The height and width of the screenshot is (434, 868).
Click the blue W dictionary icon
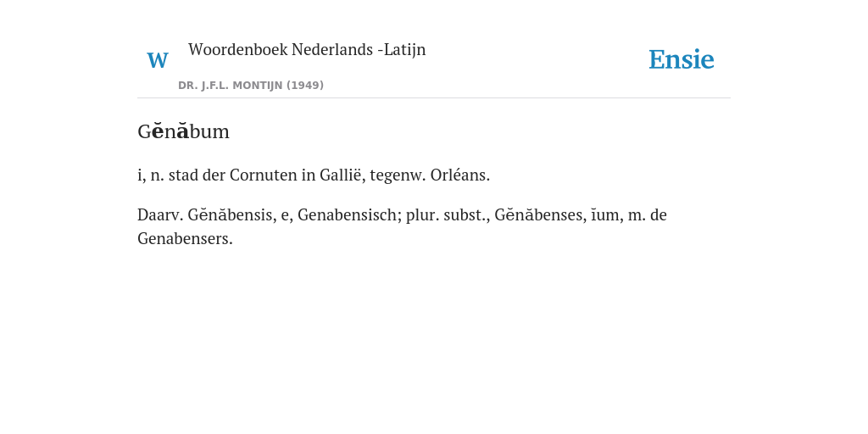[x=158, y=60]
